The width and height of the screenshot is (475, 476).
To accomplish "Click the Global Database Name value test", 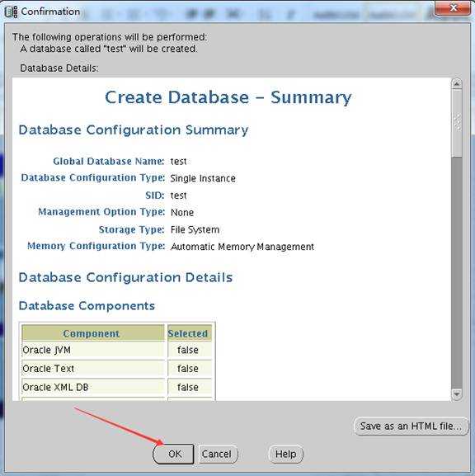I will click(178, 161).
